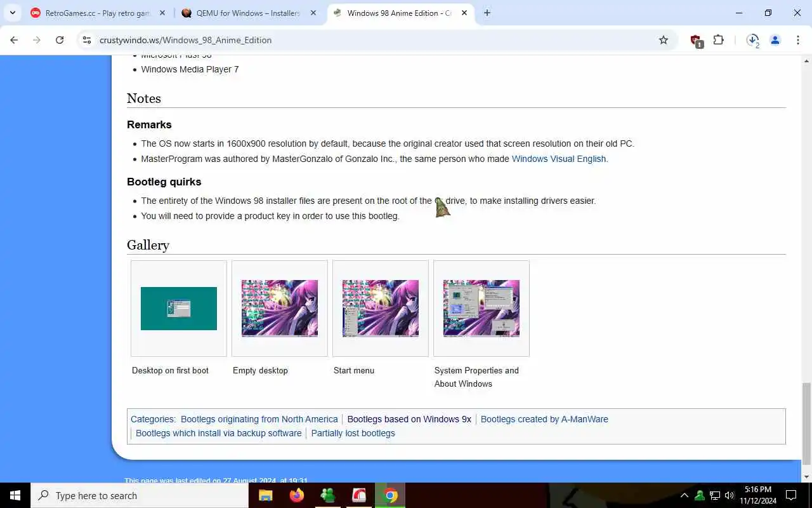Click the Empty desktop caption text
Screen dimensions: 812x508
click(260, 370)
